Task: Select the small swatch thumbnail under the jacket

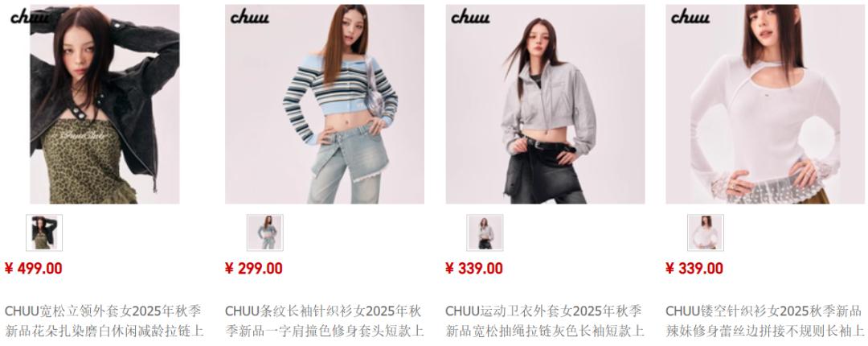Action: (x=44, y=233)
